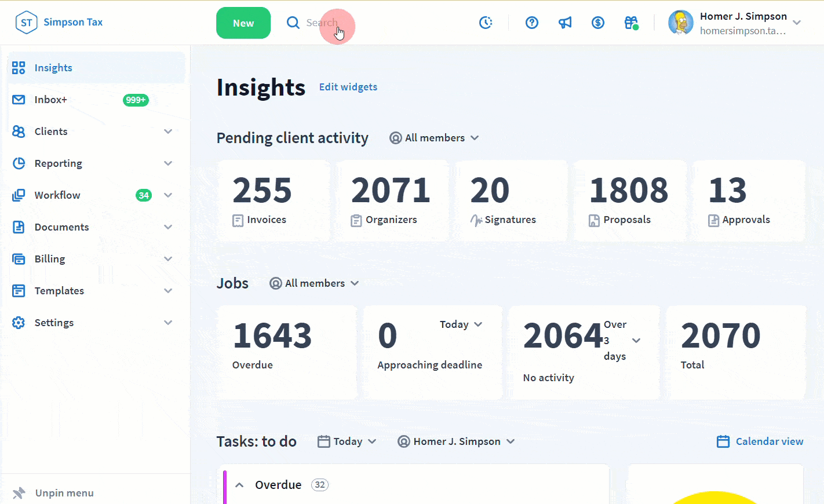This screenshot has width=824, height=504.
Task: Click the Unpin menu pin icon
Action: click(19, 493)
